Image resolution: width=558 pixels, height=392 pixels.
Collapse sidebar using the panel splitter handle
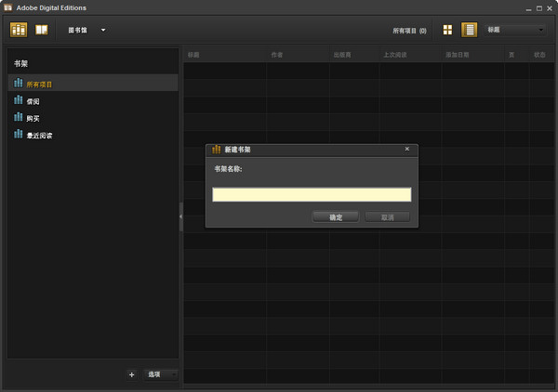(180, 216)
